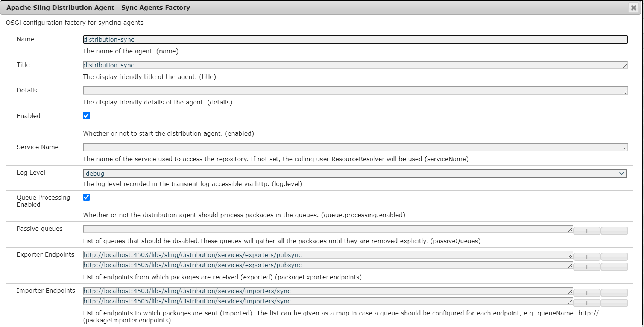Toggle the Enabled checkbox
The width and height of the screenshot is (644, 327).
point(87,116)
